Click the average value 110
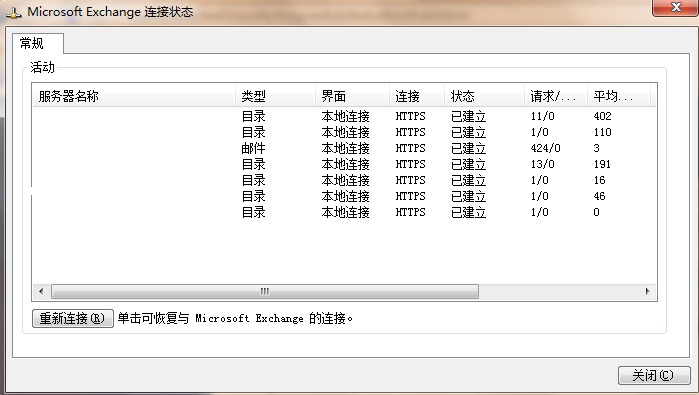The width and height of the screenshot is (699, 395). [602, 132]
